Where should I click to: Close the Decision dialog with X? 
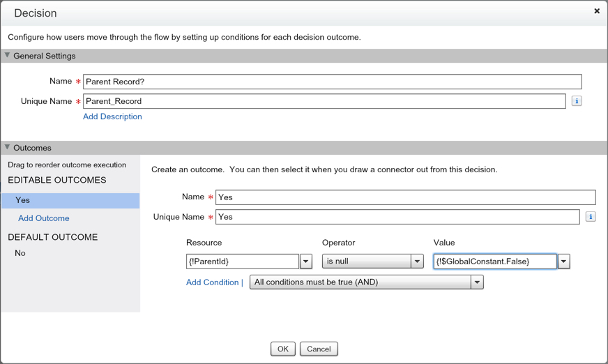coord(597,11)
